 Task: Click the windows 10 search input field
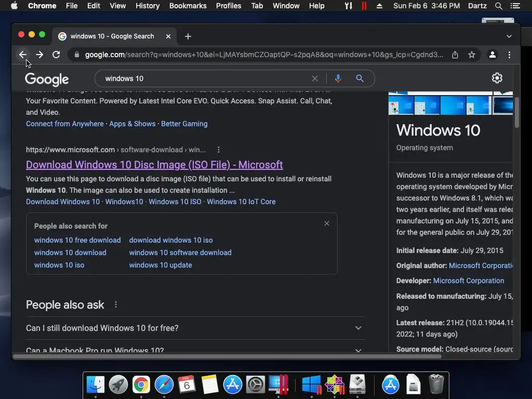(204, 79)
